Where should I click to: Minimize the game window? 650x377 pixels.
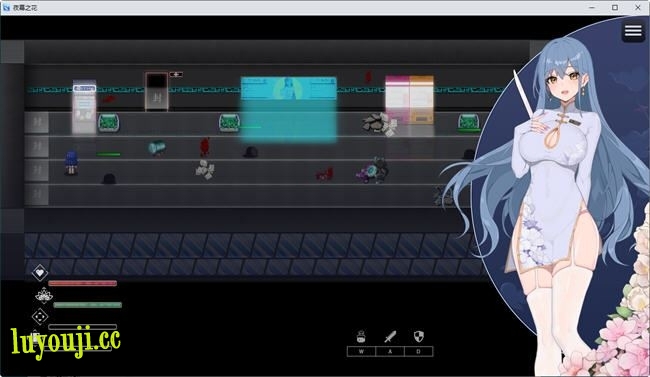click(592, 7)
